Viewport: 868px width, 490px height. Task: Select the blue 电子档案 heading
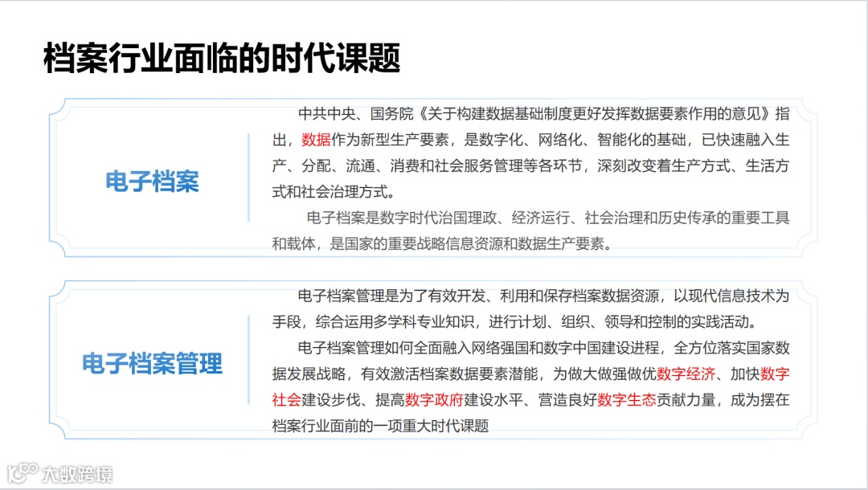152,182
